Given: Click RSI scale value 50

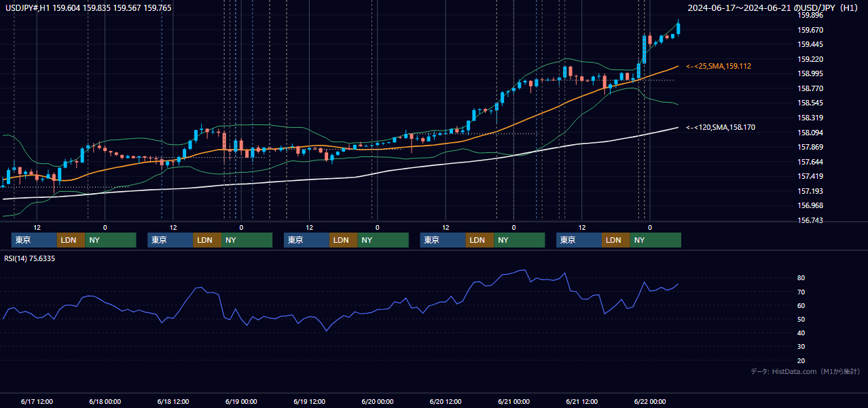Looking at the screenshot, I should coord(801,319).
